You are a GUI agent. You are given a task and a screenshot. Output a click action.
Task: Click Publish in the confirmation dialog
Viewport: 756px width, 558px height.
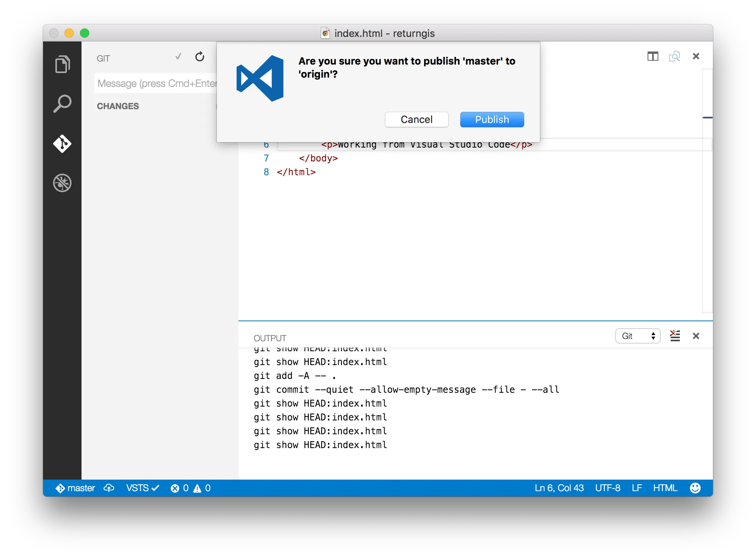point(492,120)
